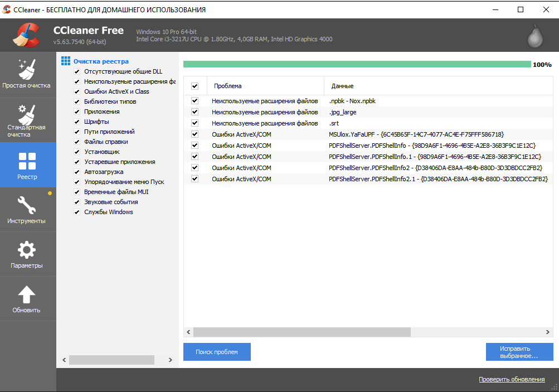The width and height of the screenshot is (559, 392).
Task: Click the horizontal scrollbar right arrow
Action: click(548, 332)
